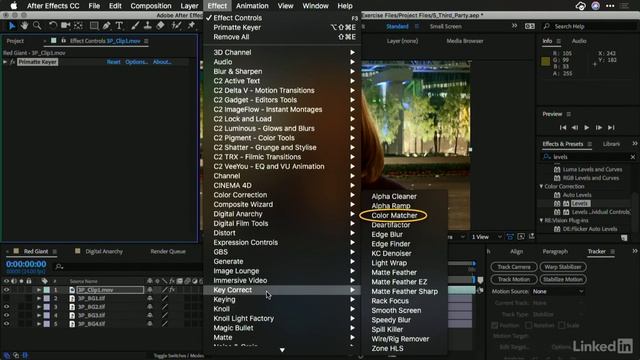
Task: Go to first frame in Preview
Action: (563, 128)
